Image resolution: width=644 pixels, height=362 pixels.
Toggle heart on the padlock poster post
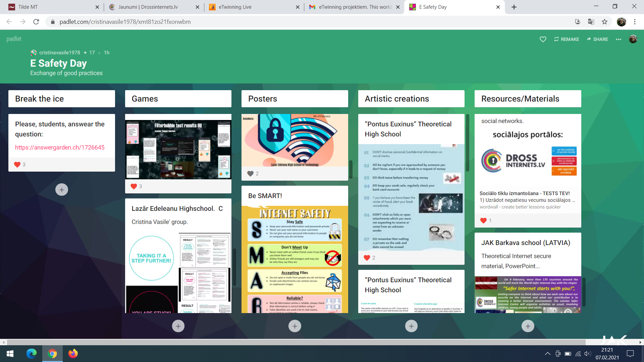250,174
